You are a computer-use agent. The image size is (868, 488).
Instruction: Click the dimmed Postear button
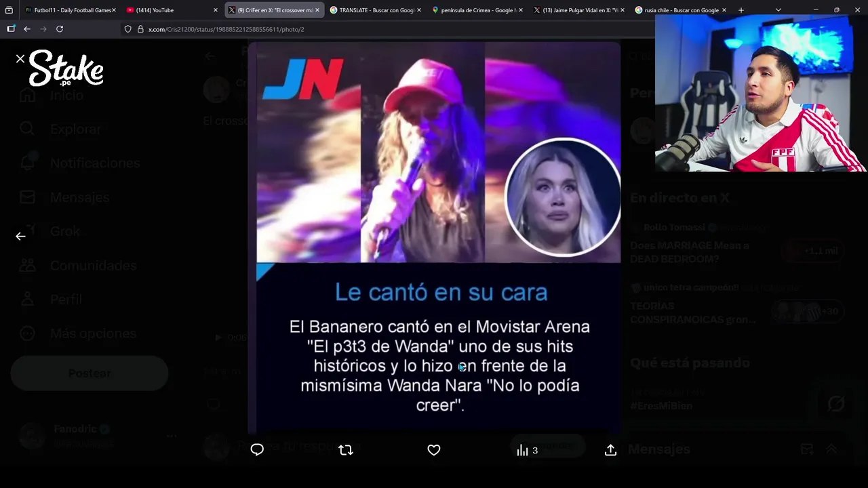pos(89,373)
